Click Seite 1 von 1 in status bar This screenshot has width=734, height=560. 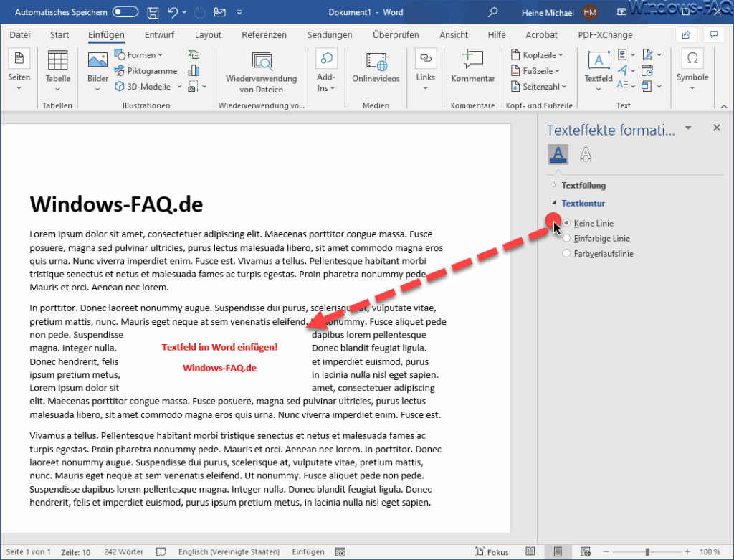(29, 551)
